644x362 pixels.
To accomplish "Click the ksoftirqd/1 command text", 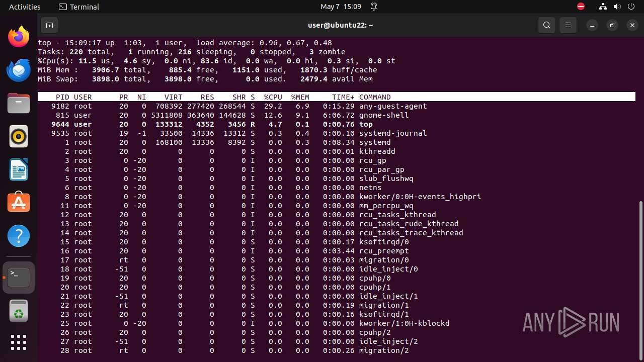I will pos(384,314).
